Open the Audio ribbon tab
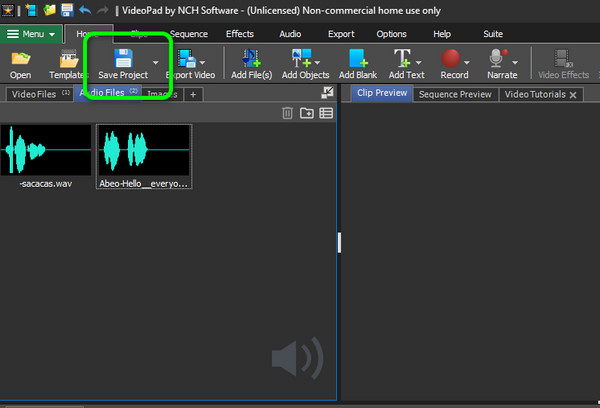600x408 pixels. [290, 34]
